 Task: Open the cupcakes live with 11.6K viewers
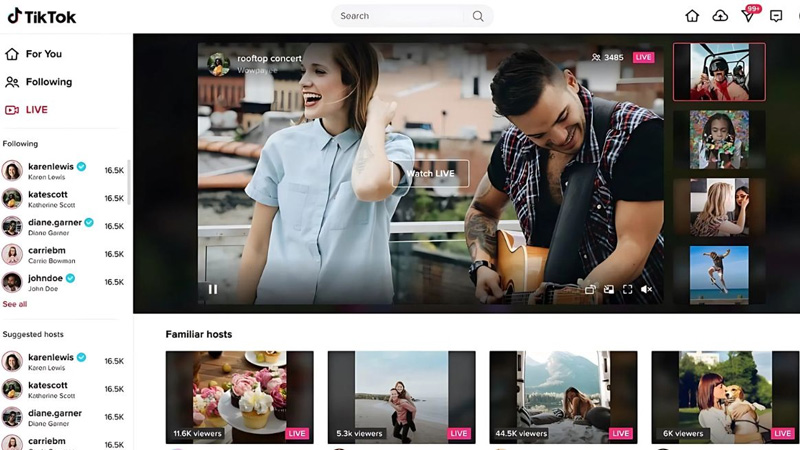(x=239, y=396)
